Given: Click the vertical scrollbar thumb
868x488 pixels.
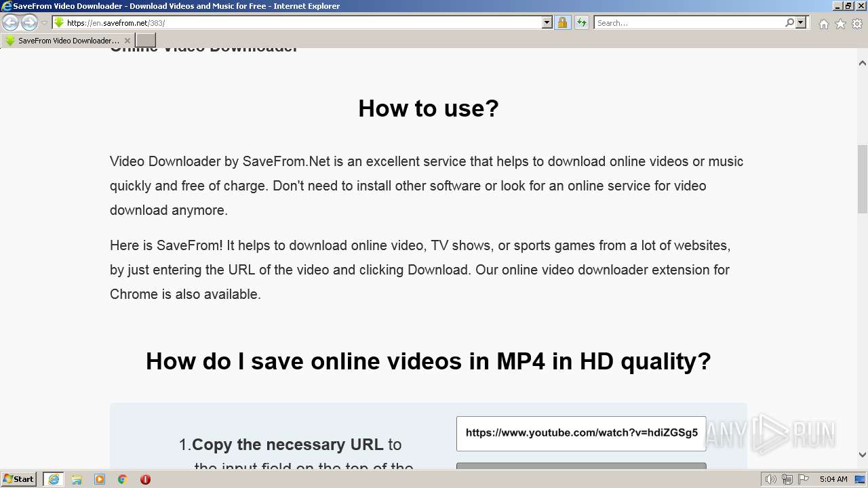Looking at the screenshot, I should pos(863,179).
